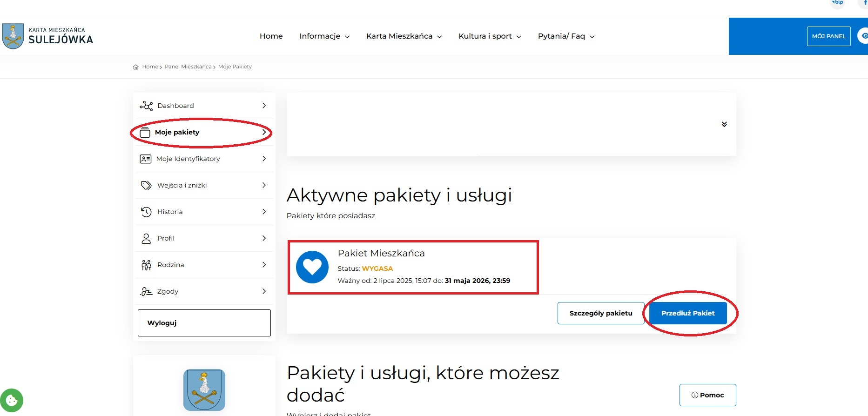The image size is (868, 416).
Task: Toggle the eye accessibility icon near MÓJ PANEL
Action: [x=864, y=36]
